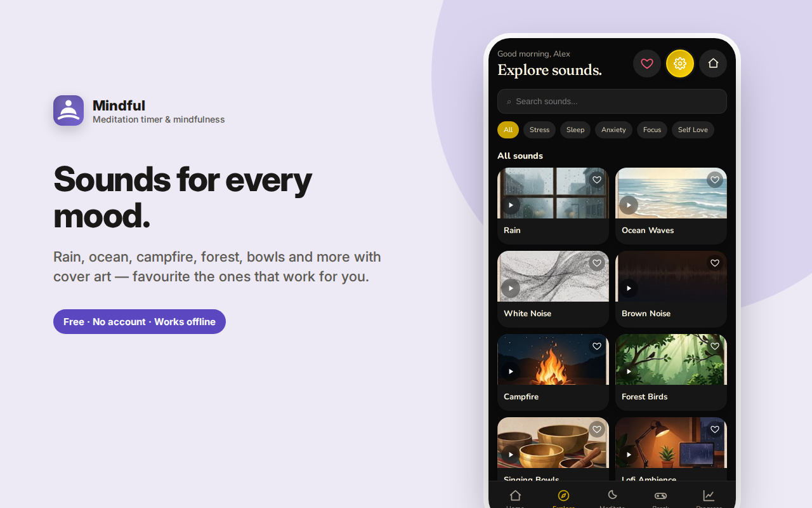Open favourites via the heart header icon

coord(647,63)
